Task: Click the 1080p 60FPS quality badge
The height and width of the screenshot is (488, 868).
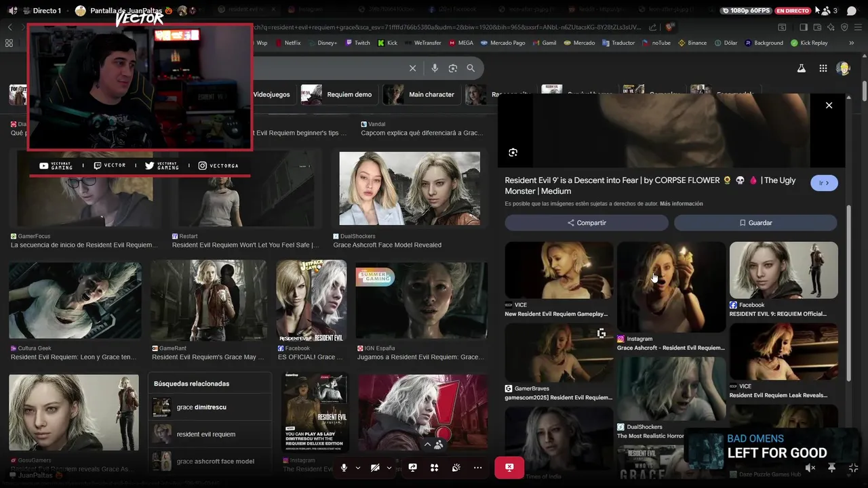Action: click(746, 11)
